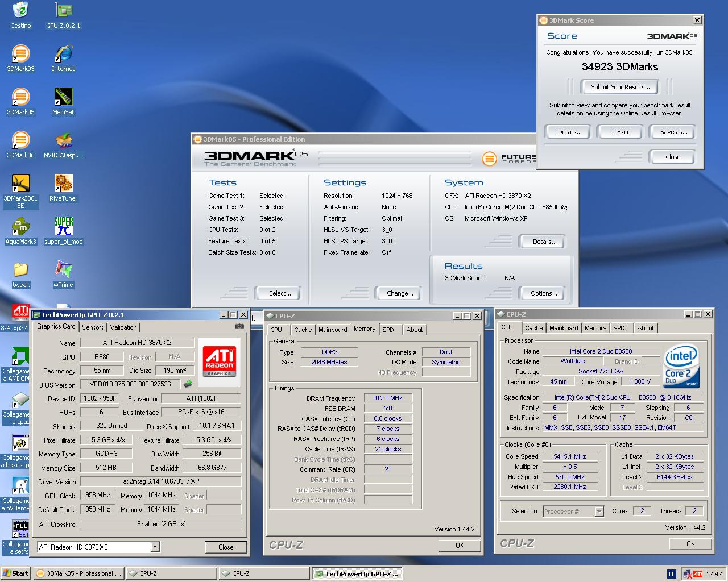Open SPD tab in memory CPU-Z window
This screenshot has height=582, width=728.
388,330
